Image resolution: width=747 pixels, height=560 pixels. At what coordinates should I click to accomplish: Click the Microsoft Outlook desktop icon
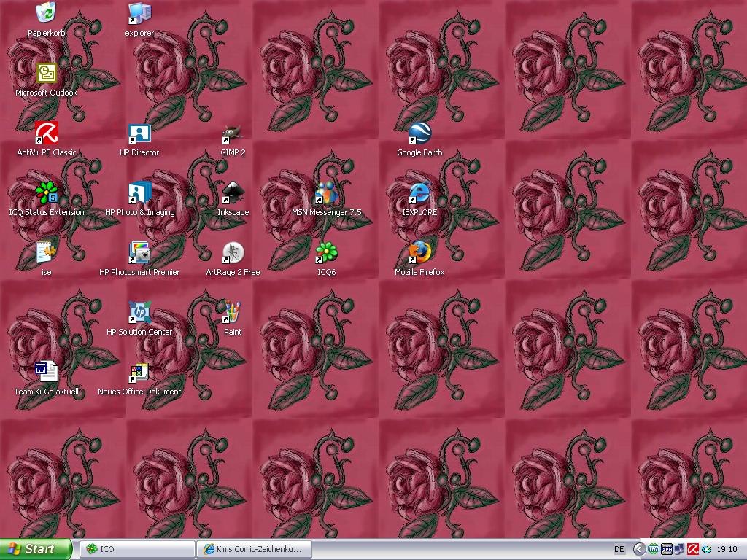point(47,74)
